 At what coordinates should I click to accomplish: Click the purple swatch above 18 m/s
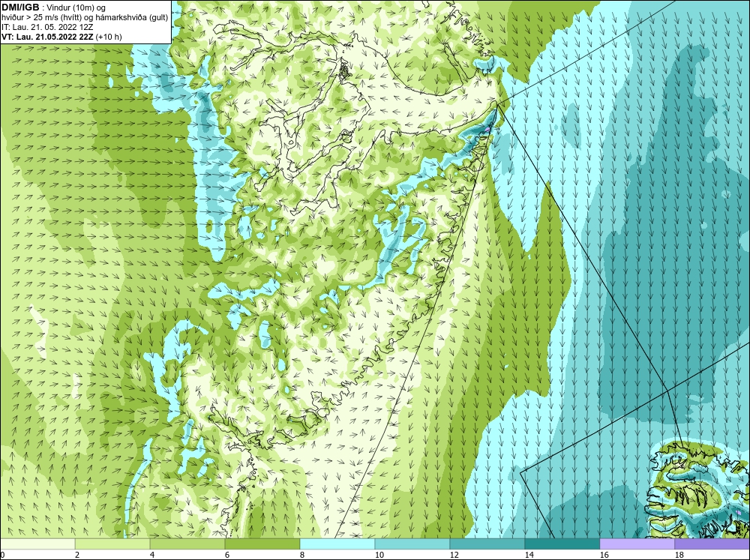pyautogui.click(x=712, y=544)
